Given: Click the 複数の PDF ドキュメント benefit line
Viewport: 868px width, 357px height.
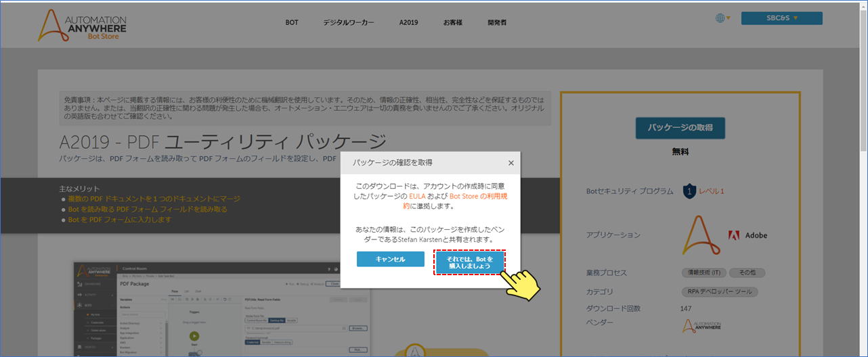Looking at the screenshot, I should tap(154, 199).
